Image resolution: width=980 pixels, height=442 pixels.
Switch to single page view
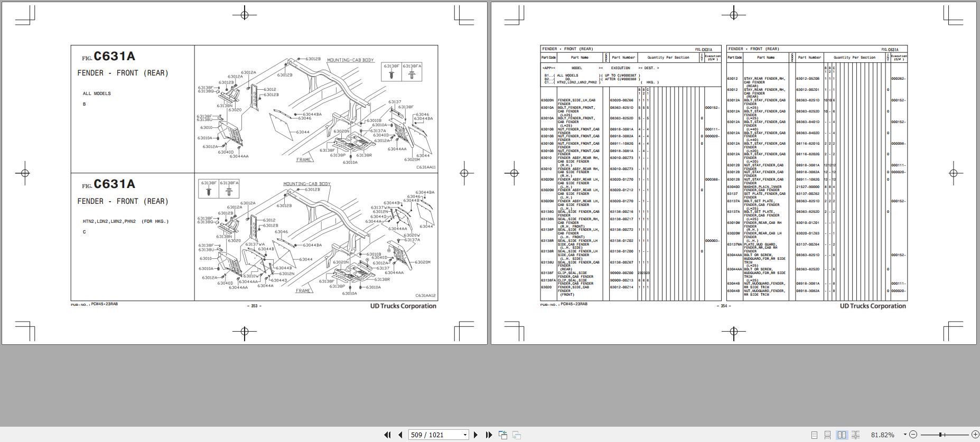(814, 435)
